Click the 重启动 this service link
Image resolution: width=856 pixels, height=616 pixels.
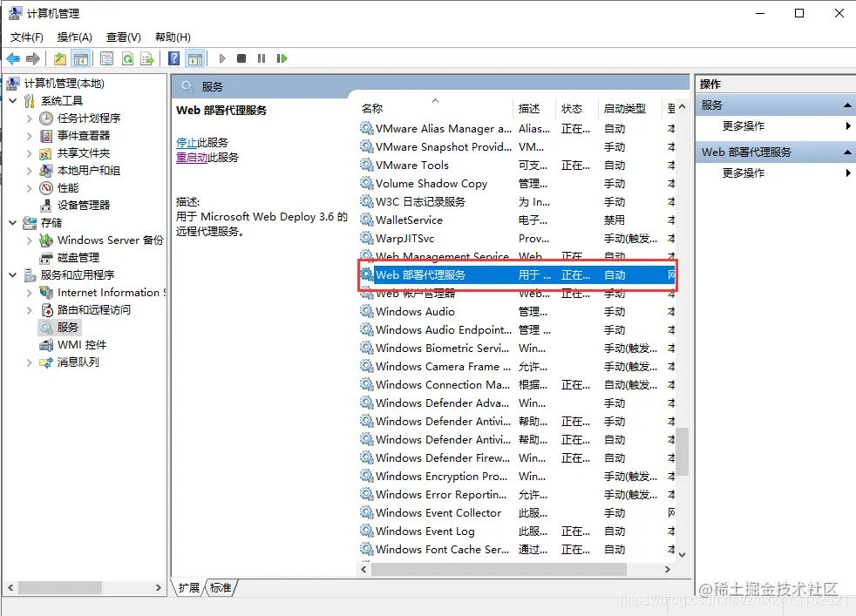[x=192, y=157]
